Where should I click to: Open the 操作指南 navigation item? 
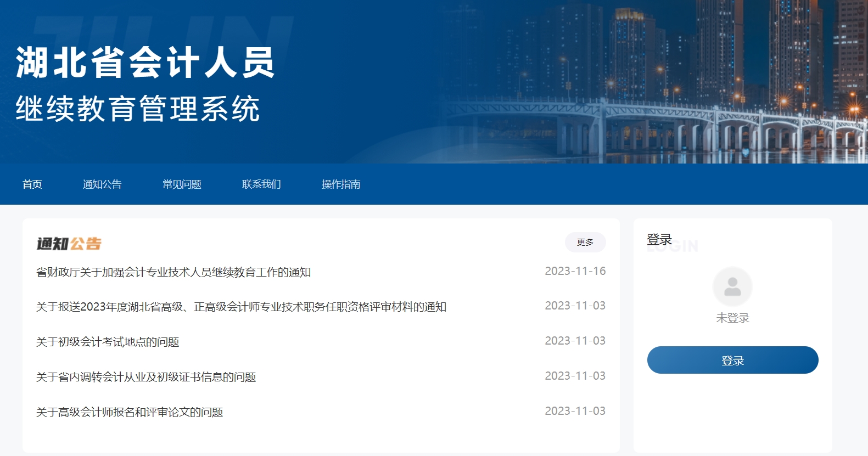341,184
